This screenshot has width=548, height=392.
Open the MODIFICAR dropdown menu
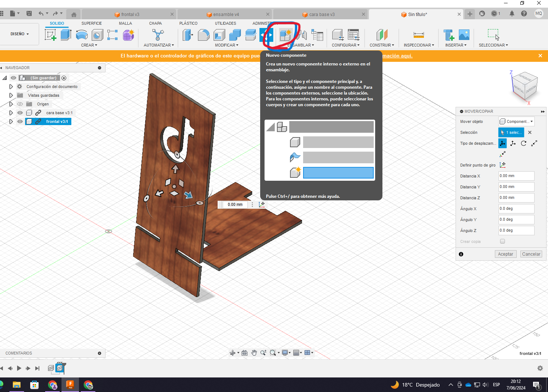click(x=227, y=45)
